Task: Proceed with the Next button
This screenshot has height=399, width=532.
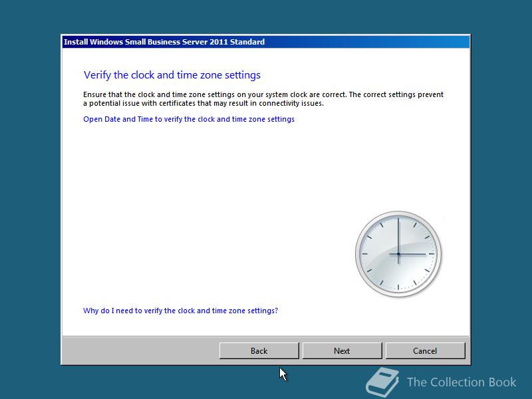Action: tap(342, 351)
